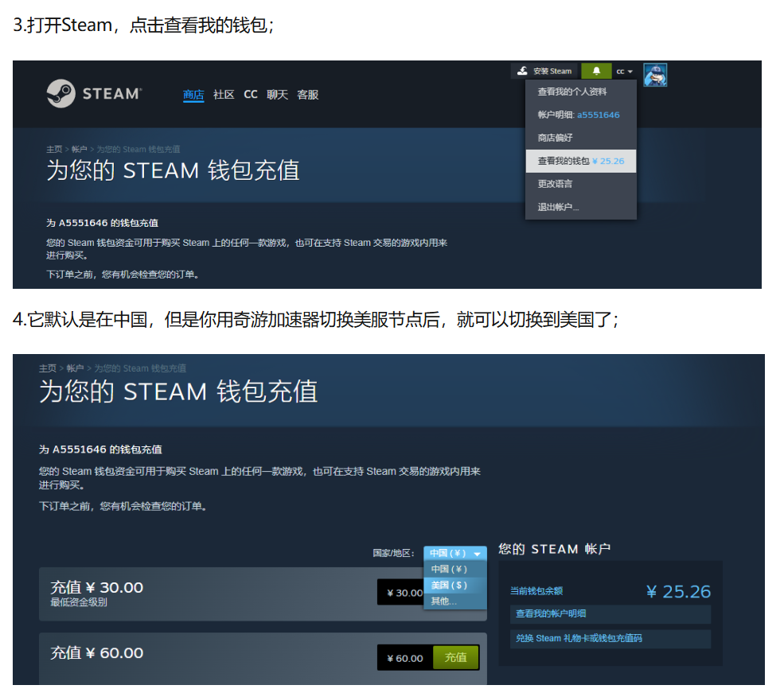Click 退出帐户 in the account menu
This screenshot has height=689, width=784.
point(558,207)
